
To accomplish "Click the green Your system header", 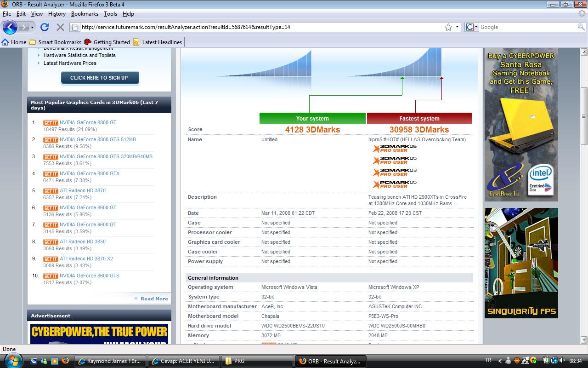I will click(312, 119).
